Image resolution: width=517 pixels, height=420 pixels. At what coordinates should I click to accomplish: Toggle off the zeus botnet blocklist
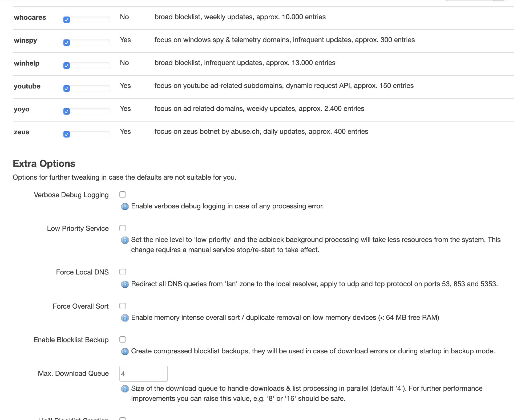[67, 134]
